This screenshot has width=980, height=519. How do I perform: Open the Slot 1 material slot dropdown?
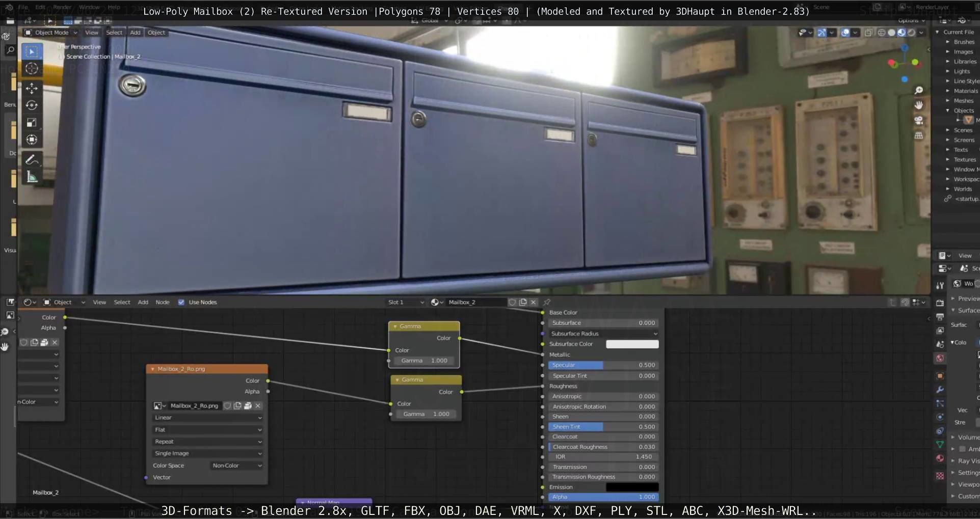tap(406, 302)
